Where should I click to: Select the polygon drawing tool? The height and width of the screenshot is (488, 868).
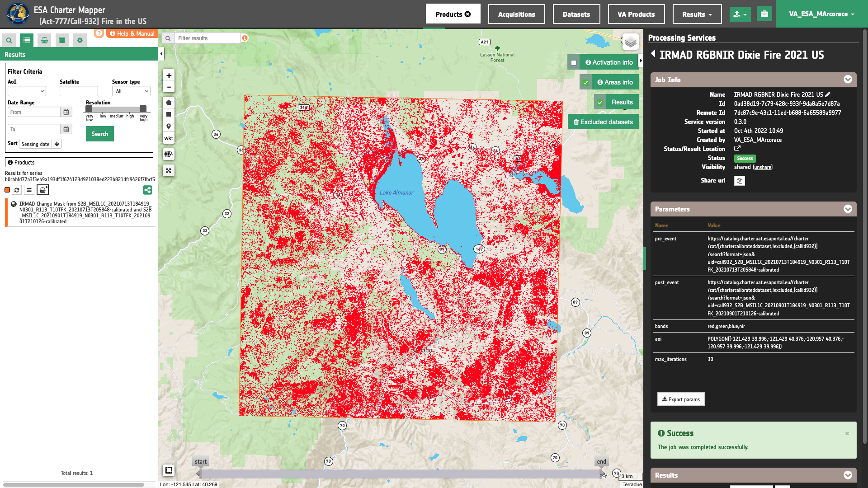169,103
